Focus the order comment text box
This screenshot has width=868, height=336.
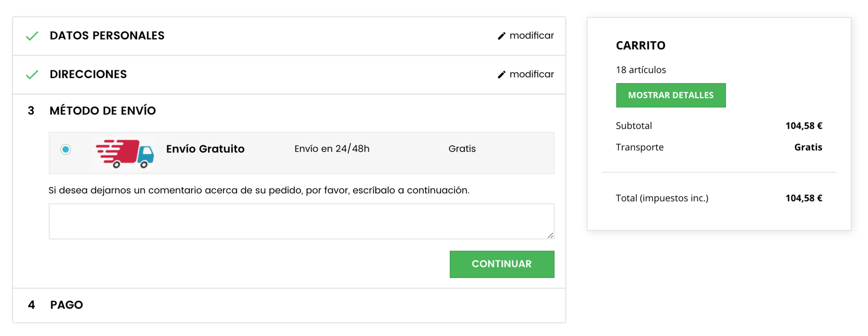302,221
